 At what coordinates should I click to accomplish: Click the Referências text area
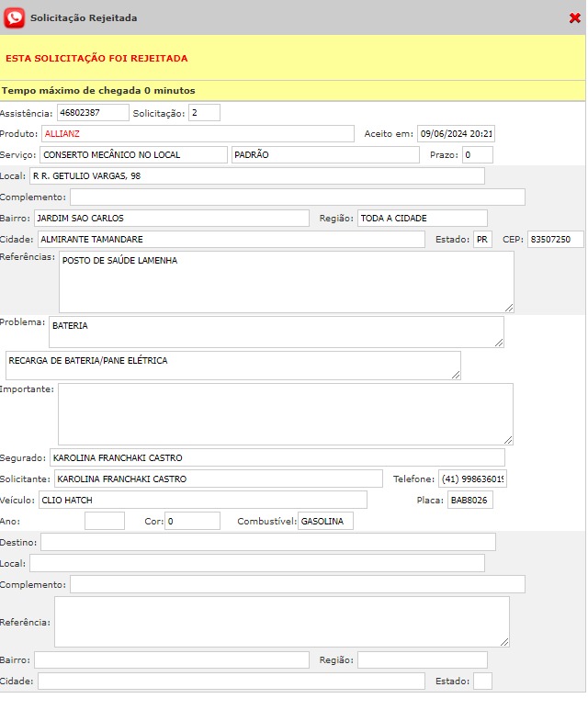286,282
